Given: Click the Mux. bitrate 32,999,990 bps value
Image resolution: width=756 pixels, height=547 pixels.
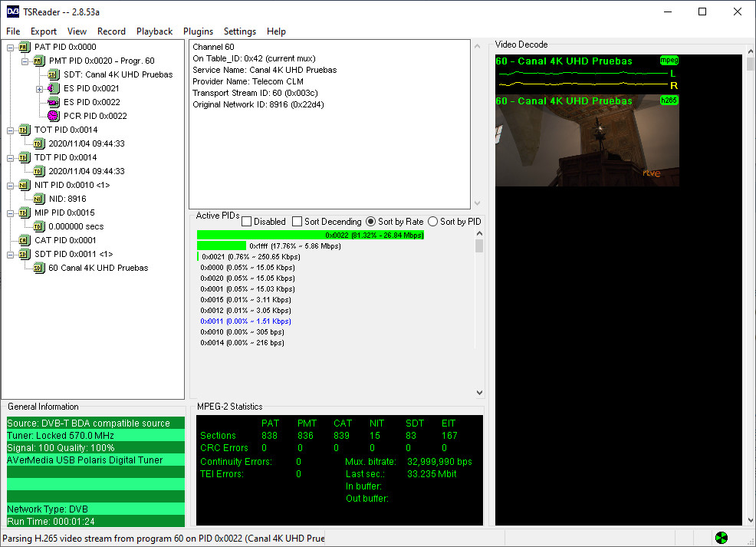Looking at the screenshot, I should tap(439, 462).
